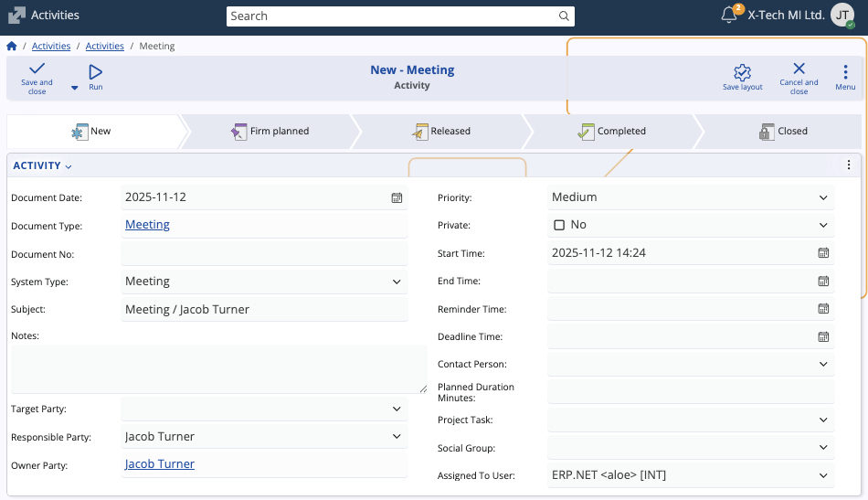Open the three-dot Menu in toolbar
This screenshot has height=500, width=868.
(845, 72)
